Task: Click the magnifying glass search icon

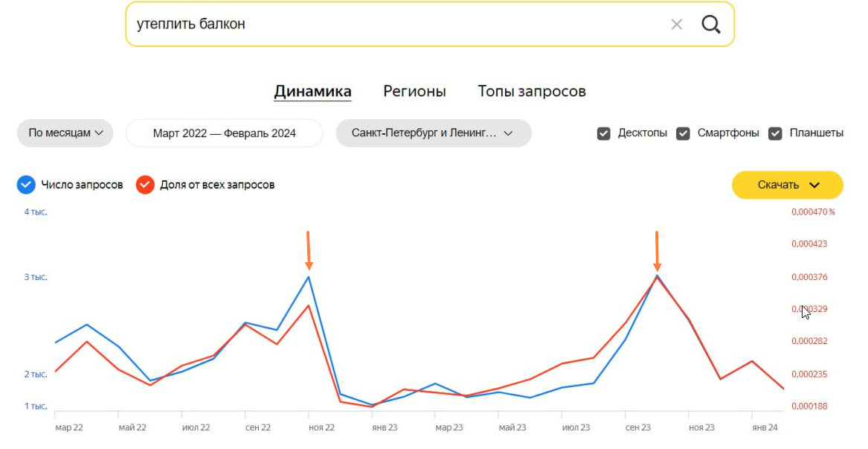Action: (711, 25)
